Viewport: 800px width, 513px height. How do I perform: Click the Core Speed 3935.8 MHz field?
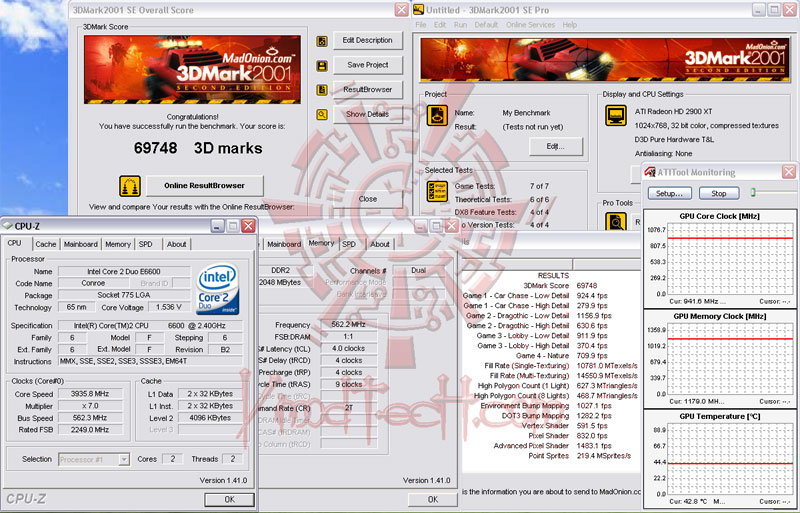tap(90, 394)
